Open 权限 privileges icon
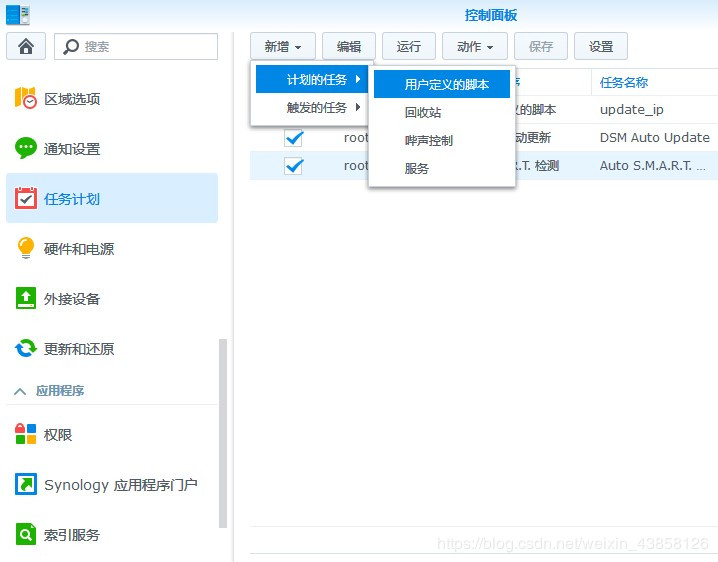 pos(26,434)
